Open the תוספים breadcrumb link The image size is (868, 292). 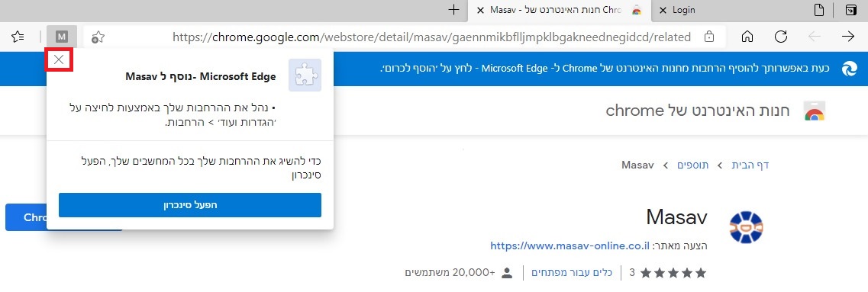point(692,165)
